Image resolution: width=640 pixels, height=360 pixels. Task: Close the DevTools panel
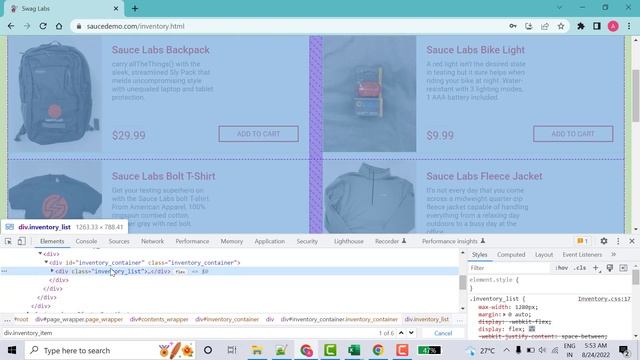(632, 241)
